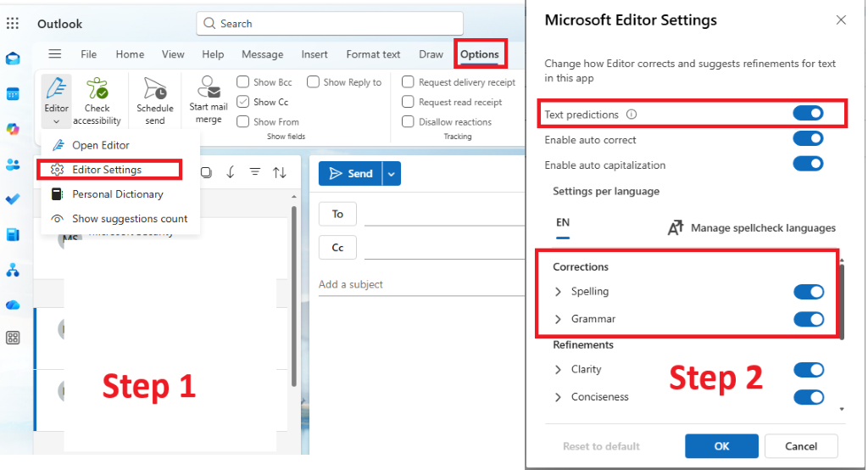Click the To recipients button
Viewport: 868px width, 470px height.
coord(337,214)
